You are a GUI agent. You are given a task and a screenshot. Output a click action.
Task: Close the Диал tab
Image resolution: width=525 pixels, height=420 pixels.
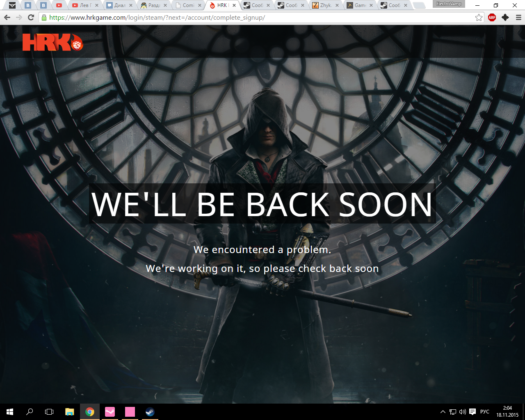click(x=131, y=5)
